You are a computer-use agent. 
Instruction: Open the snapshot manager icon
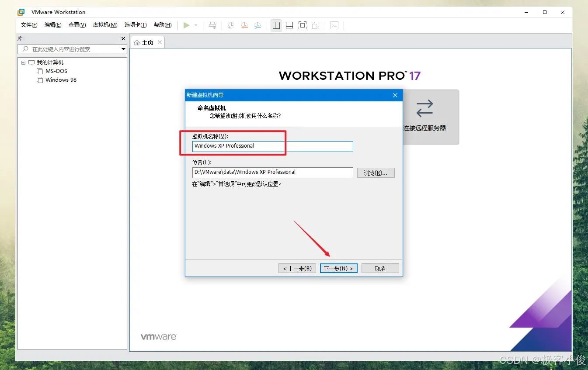click(x=258, y=25)
